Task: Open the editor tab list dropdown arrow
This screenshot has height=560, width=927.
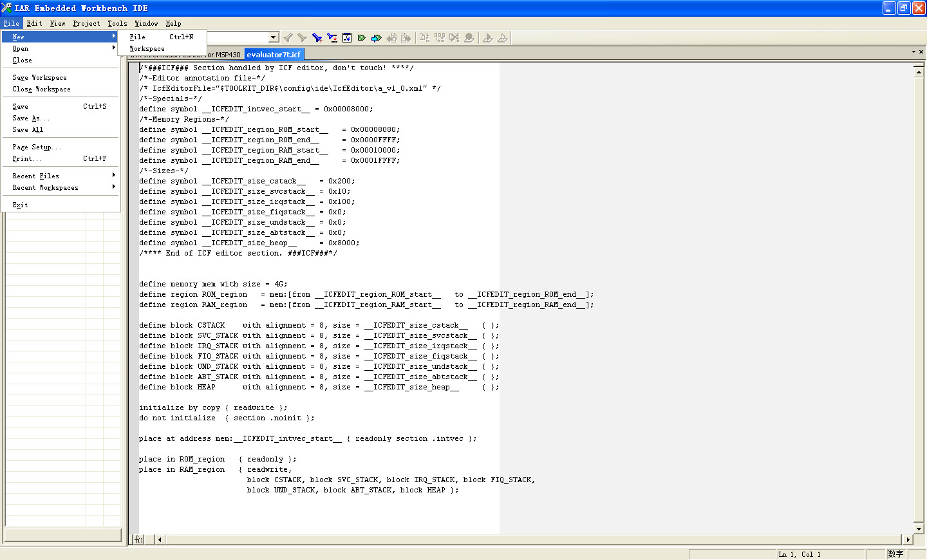Action: pos(913,52)
